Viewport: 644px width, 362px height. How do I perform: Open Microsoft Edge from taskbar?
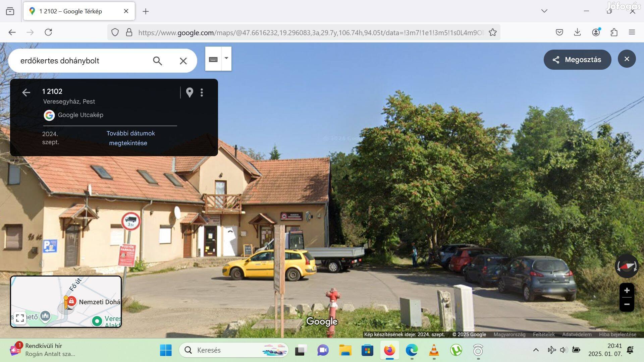[x=412, y=350]
